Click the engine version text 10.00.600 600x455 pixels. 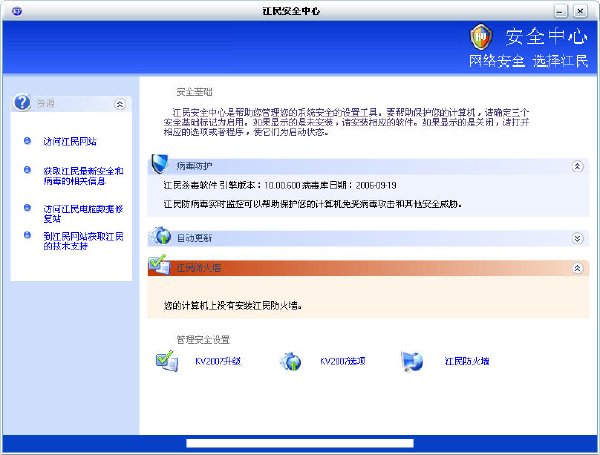(282, 186)
